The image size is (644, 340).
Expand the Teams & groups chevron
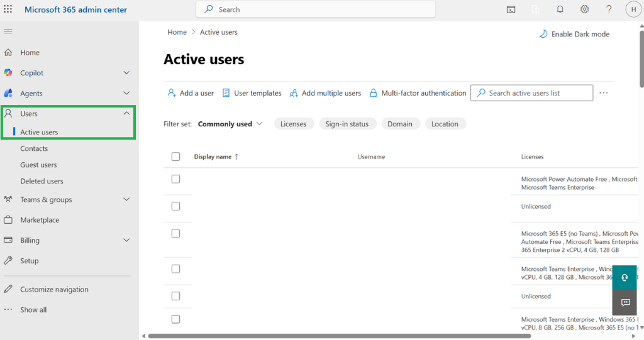126,199
